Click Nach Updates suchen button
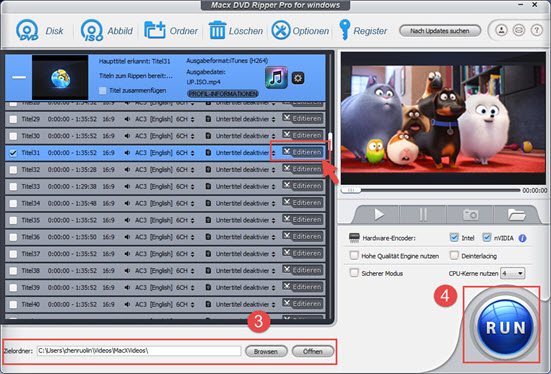Screen dimensions: 551x374 point(440,31)
